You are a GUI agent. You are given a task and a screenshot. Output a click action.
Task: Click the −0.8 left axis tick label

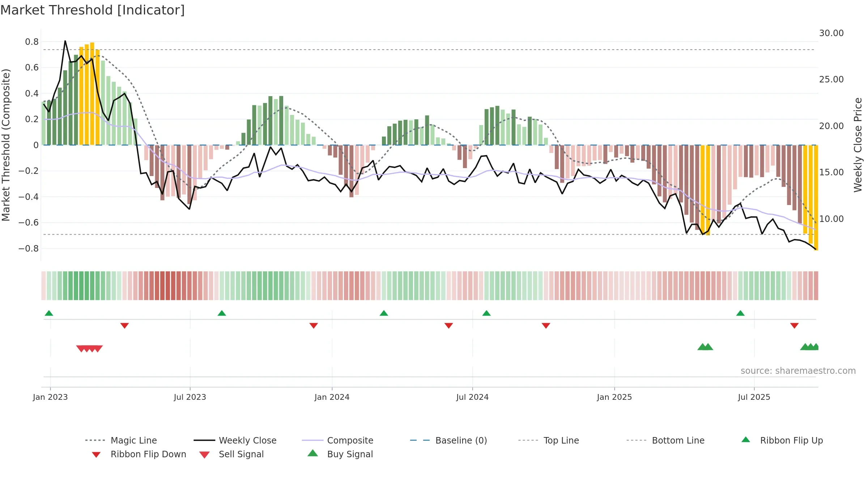[x=29, y=249]
